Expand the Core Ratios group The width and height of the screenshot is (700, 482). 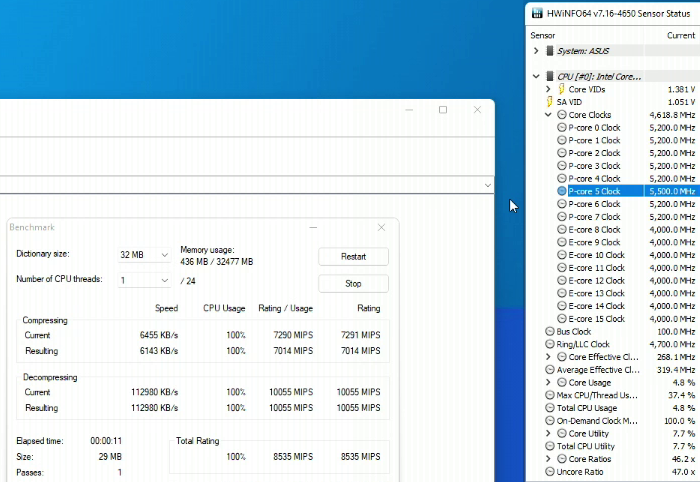[548, 458]
